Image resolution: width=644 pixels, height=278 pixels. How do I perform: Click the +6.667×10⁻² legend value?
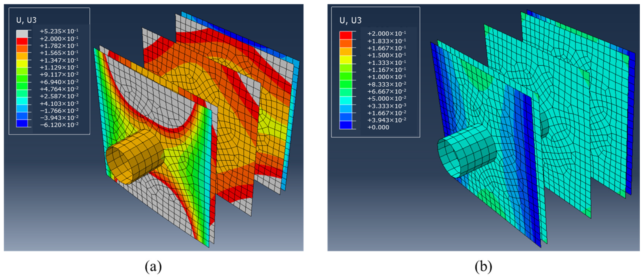[x=386, y=91]
